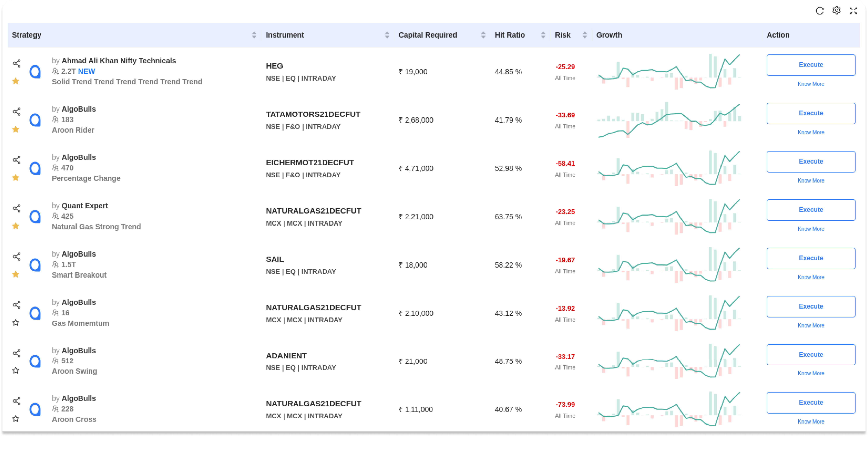Share the Aroon Swing strategy
This screenshot has width=868, height=453.
click(17, 353)
